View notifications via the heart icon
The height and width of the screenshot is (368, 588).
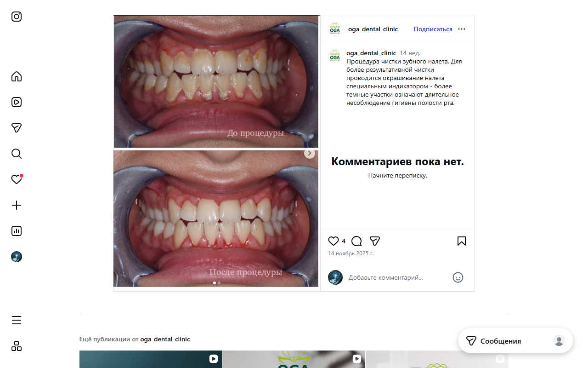(x=17, y=179)
